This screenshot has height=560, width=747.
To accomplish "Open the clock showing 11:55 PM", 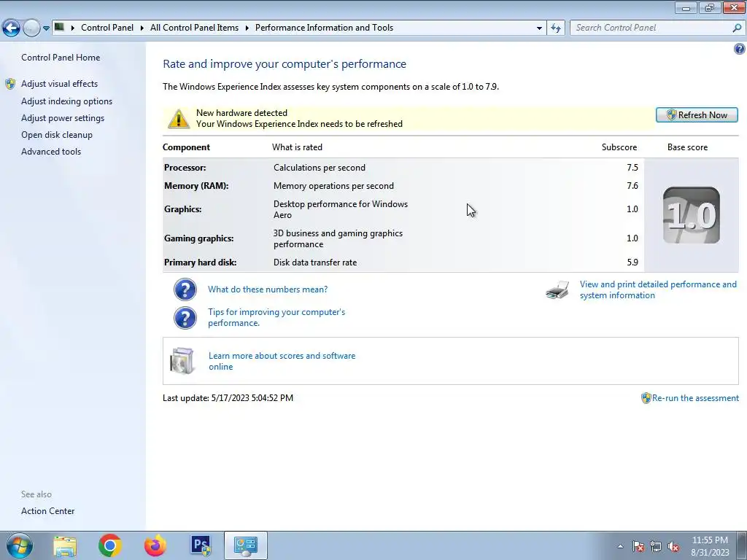I will point(710,546).
